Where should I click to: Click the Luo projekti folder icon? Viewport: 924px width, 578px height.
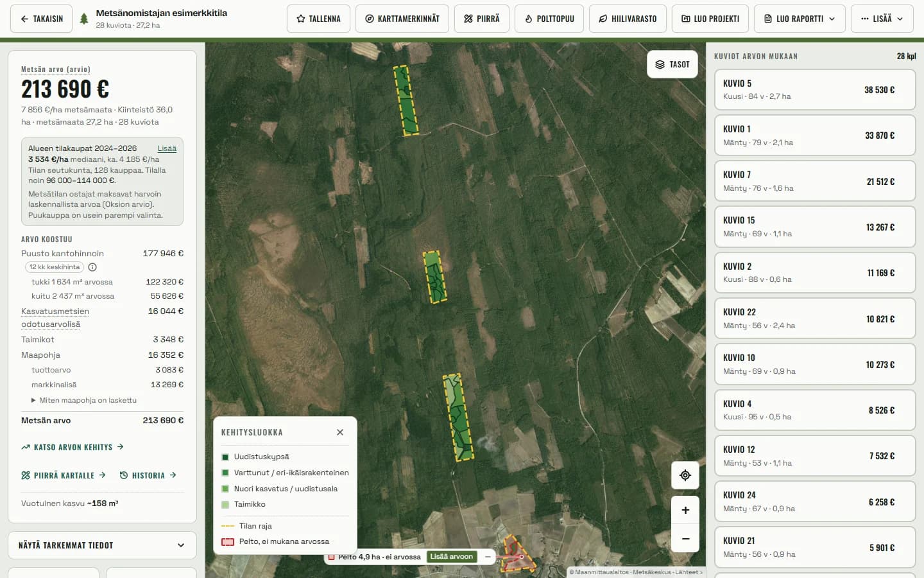685,19
